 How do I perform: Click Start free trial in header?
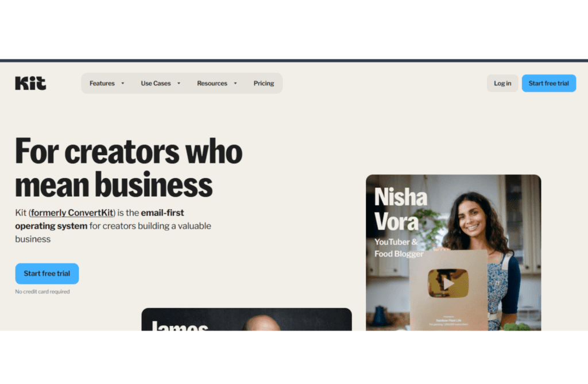pyautogui.click(x=548, y=83)
